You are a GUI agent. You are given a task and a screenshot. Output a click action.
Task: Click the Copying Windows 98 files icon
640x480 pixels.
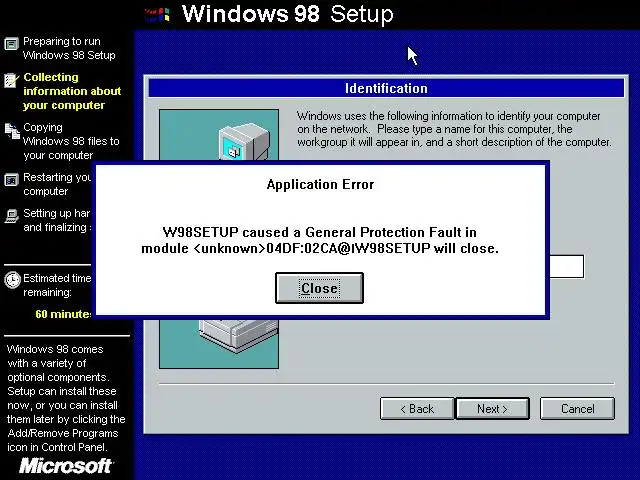[12, 131]
